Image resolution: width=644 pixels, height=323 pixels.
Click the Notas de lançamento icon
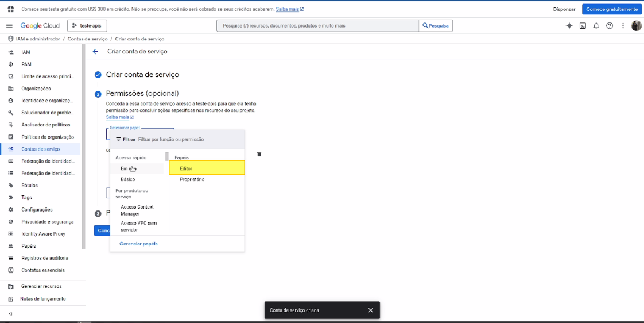point(11,299)
